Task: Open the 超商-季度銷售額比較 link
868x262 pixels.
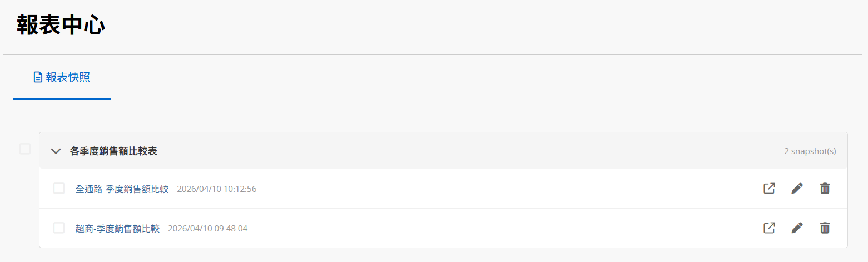Action: coord(117,229)
